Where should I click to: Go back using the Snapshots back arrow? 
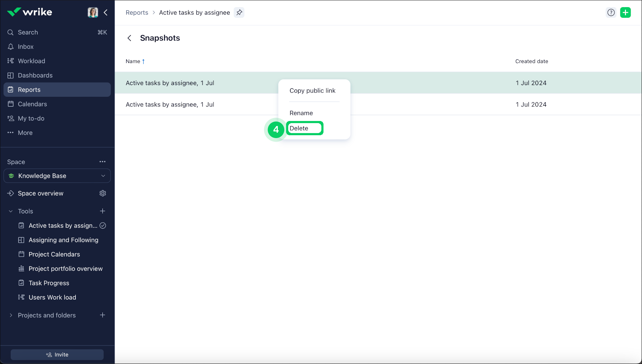click(x=129, y=38)
